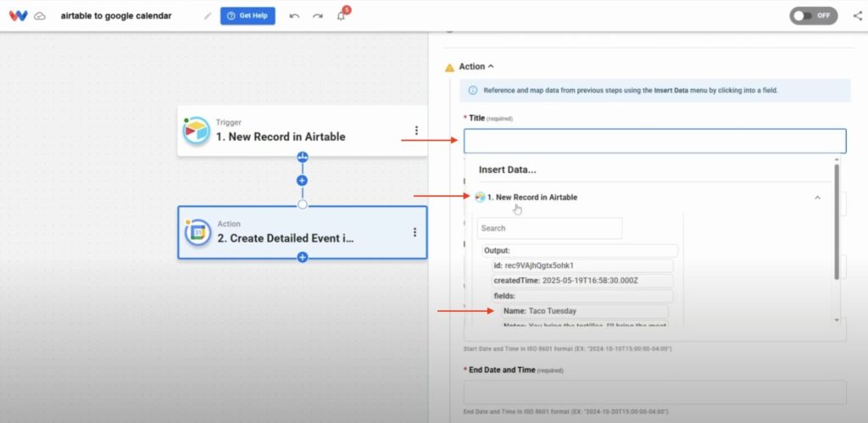Collapse the Action section
Viewport: 868px width, 423px height.
click(x=491, y=66)
